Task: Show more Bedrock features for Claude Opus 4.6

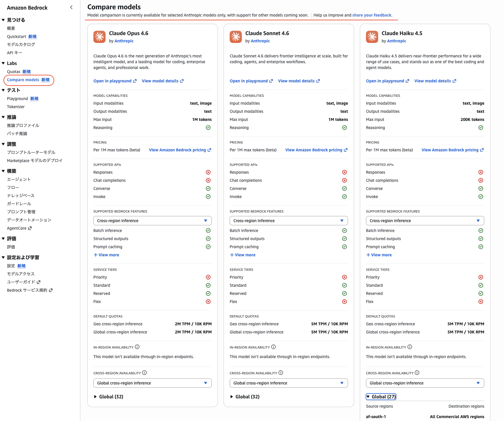Action: tap(106, 255)
